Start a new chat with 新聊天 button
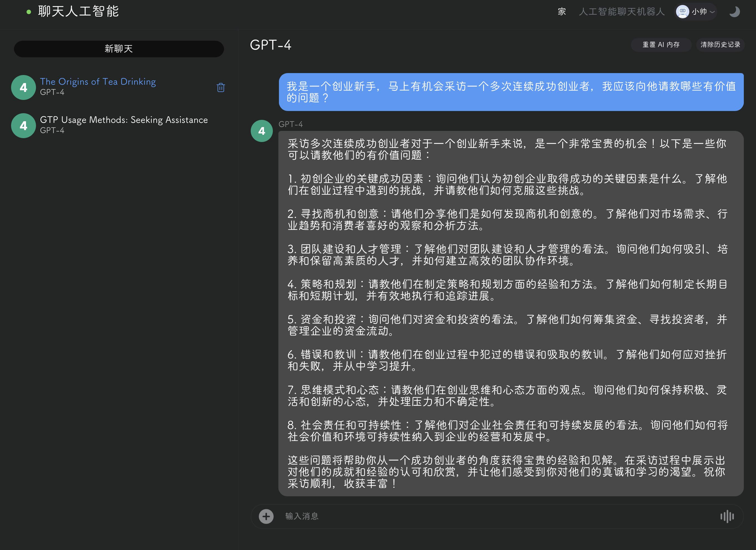This screenshot has width=756, height=550. click(x=119, y=49)
